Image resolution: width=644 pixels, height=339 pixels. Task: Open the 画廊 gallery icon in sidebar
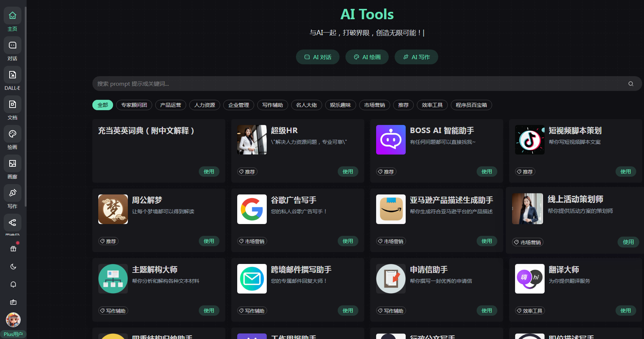pyautogui.click(x=13, y=163)
